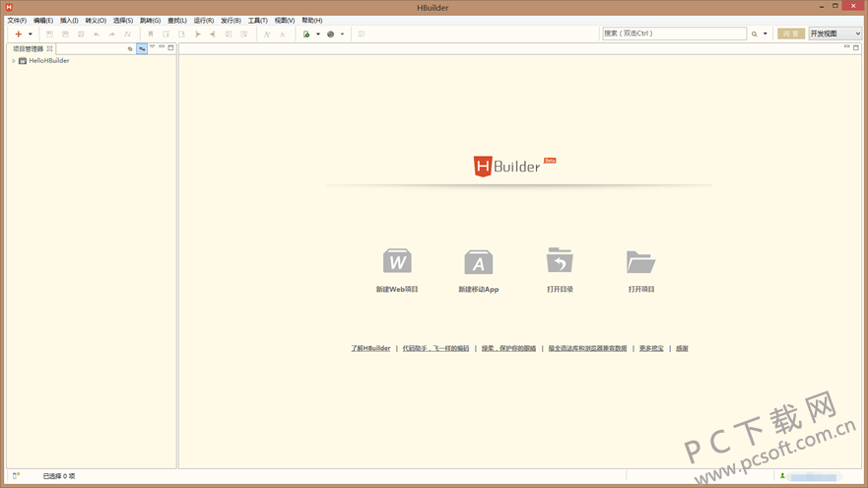Close the 项目管理器 tab with its X
868x488 pixels.
tap(50, 48)
